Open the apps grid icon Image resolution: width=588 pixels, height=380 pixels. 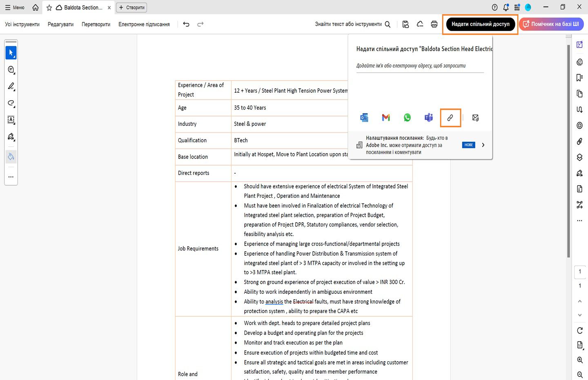coord(517,7)
